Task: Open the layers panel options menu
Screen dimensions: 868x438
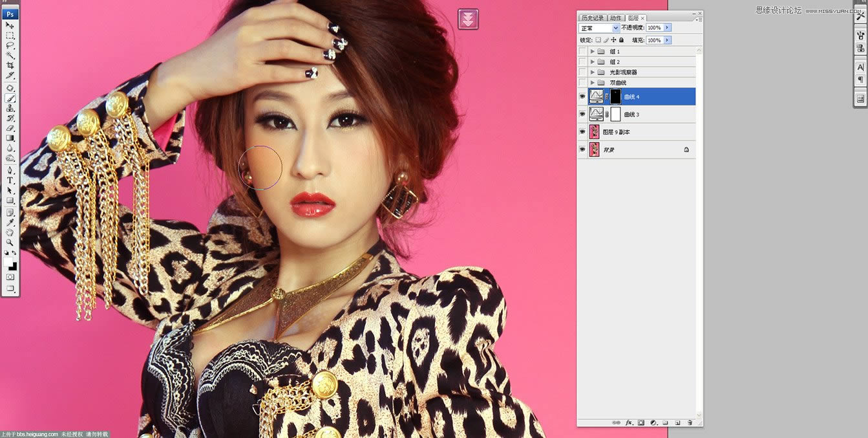Action: (698, 19)
